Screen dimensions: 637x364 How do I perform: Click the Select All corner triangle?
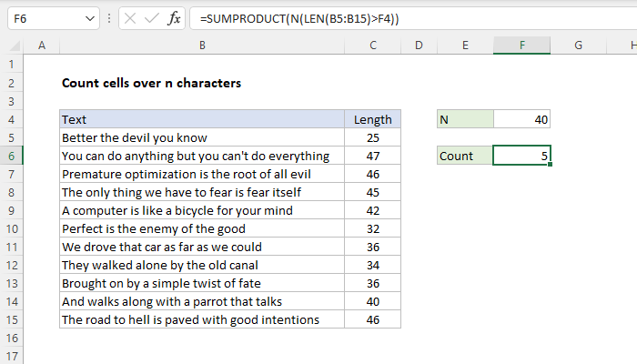(x=15, y=45)
